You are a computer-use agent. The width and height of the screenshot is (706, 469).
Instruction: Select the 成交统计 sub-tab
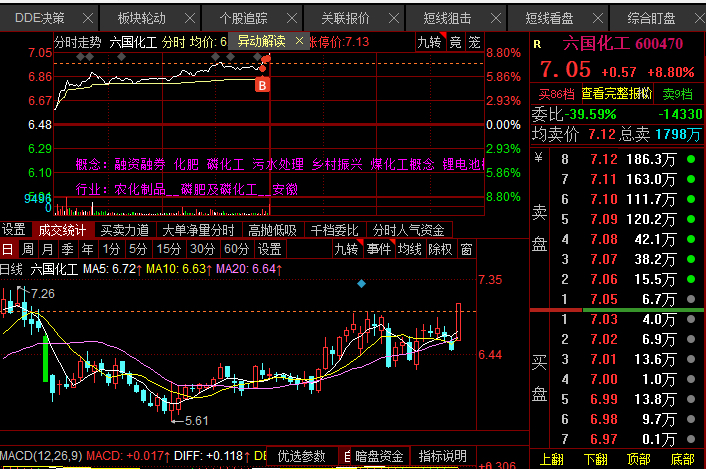pyautogui.click(x=62, y=230)
